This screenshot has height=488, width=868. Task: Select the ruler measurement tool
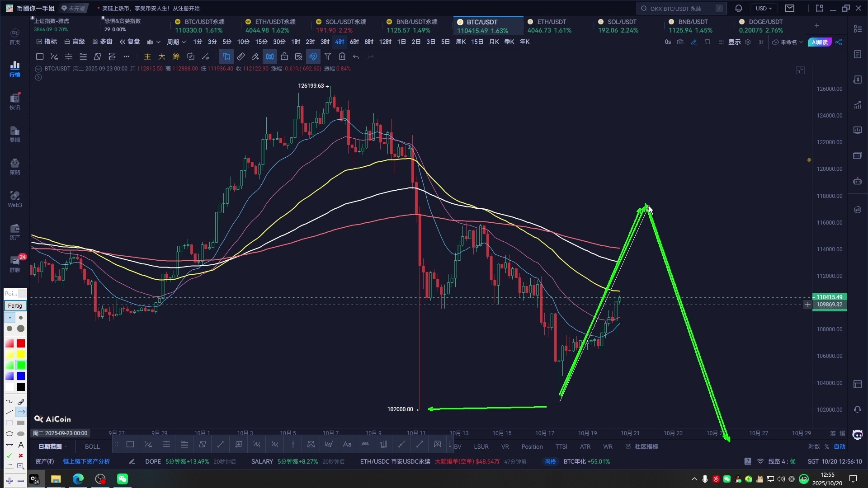(241, 56)
